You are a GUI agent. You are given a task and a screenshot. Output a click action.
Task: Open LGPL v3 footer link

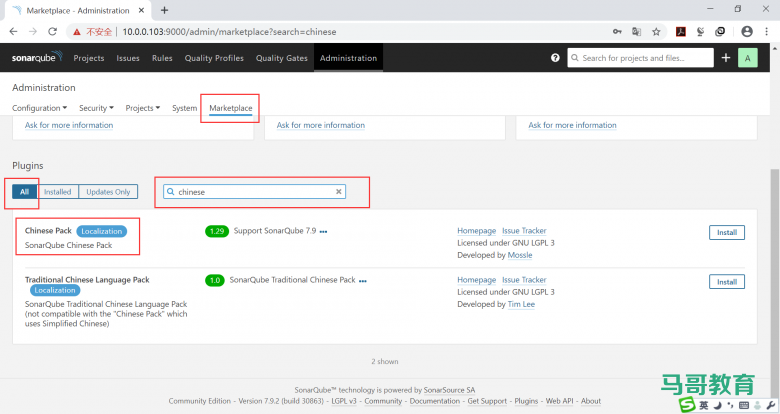click(x=344, y=401)
